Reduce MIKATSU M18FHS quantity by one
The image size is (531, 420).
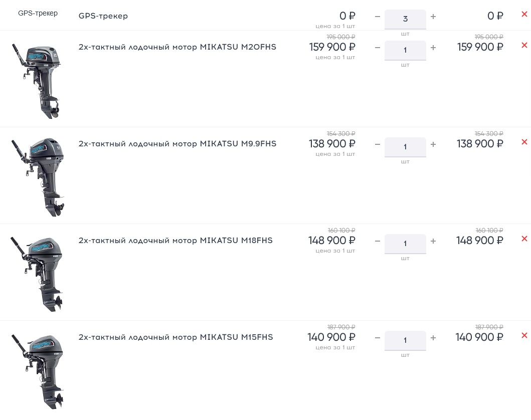(x=378, y=242)
